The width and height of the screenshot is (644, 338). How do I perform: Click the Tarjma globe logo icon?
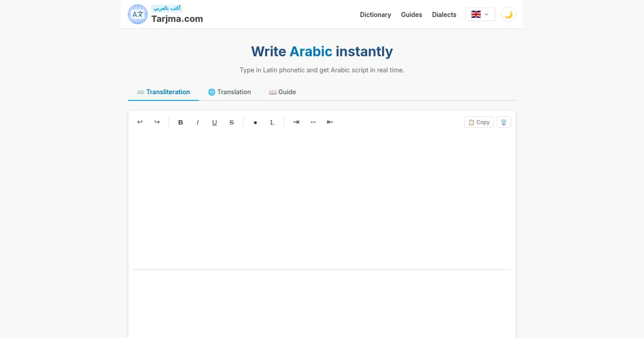tap(138, 14)
